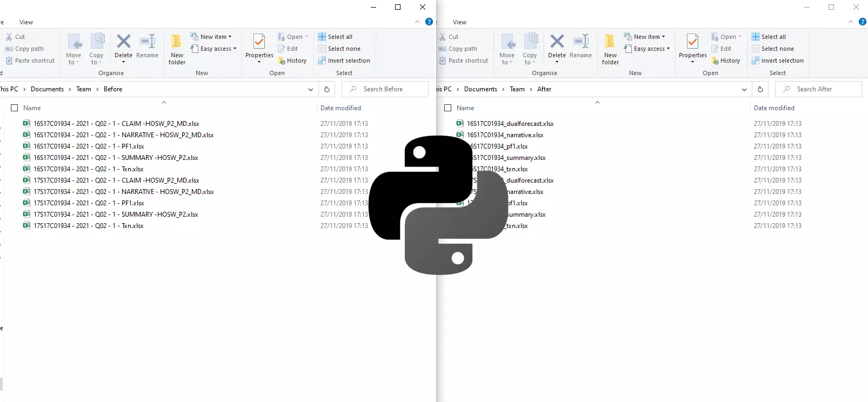Click Select none in the Before window

click(x=339, y=49)
